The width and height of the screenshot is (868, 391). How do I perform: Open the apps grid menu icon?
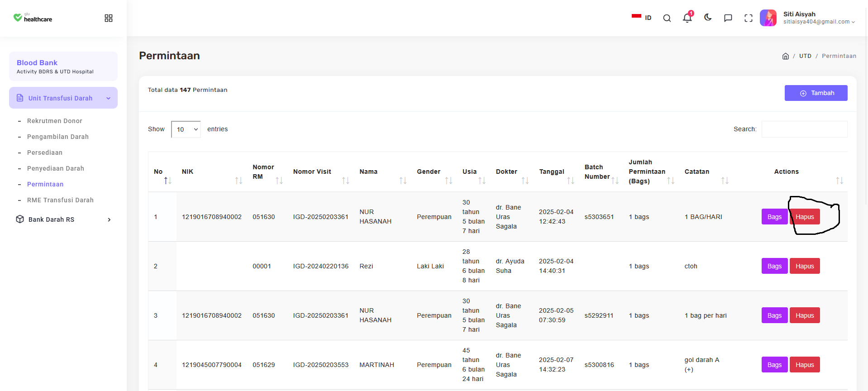pyautogui.click(x=109, y=18)
